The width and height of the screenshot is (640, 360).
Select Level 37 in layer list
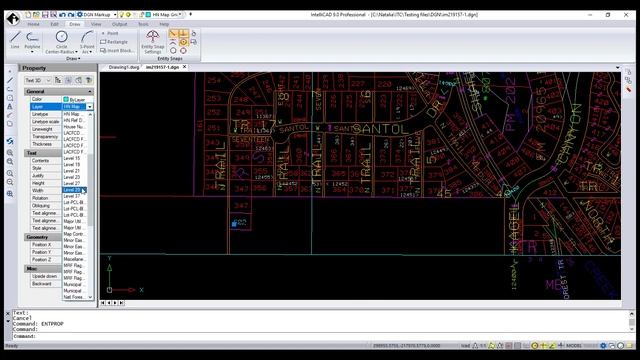coord(75,196)
